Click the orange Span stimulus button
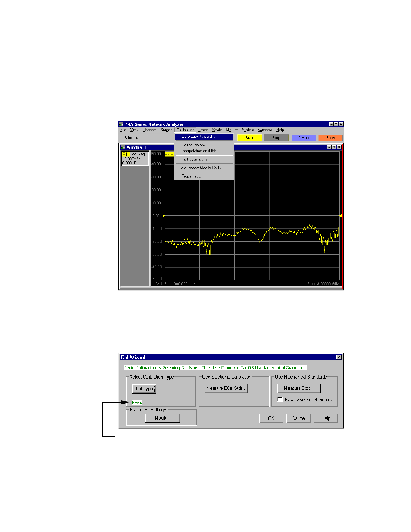This screenshot has height=532, width=411. point(330,138)
